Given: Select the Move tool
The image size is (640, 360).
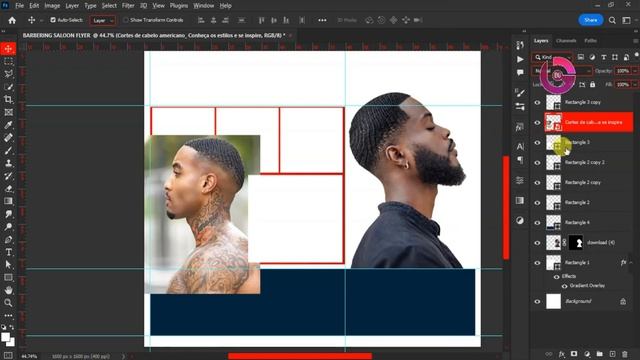Looking at the screenshot, I should tap(8, 49).
